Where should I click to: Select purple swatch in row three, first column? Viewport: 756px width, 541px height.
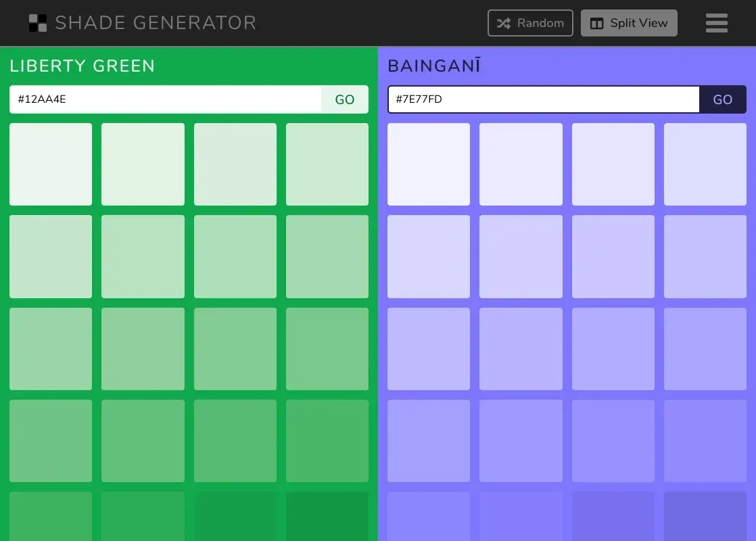tap(429, 349)
